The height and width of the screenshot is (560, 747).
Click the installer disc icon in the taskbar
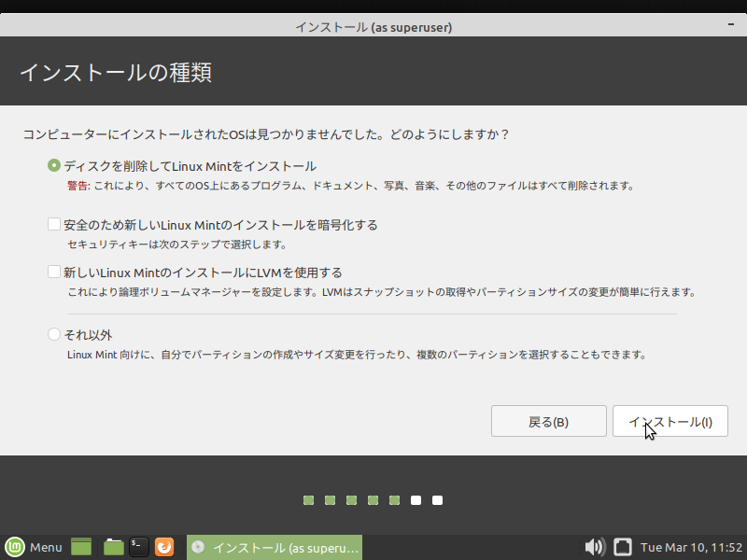pos(198,547)
